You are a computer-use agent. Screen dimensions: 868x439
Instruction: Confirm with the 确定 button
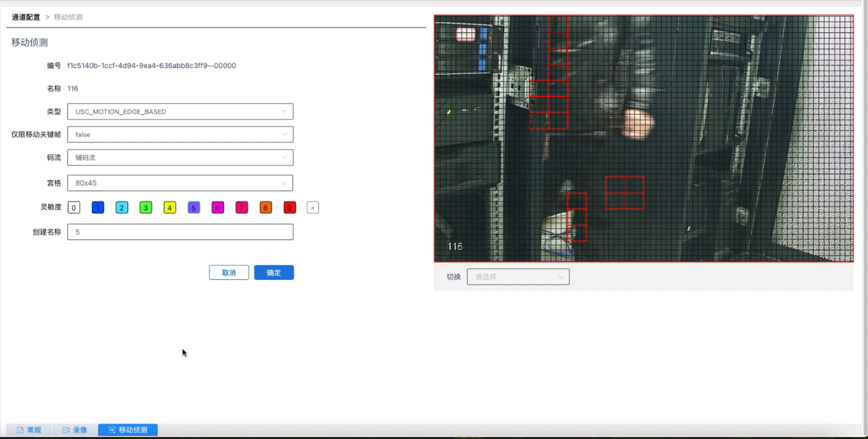(x=274, y=273)
